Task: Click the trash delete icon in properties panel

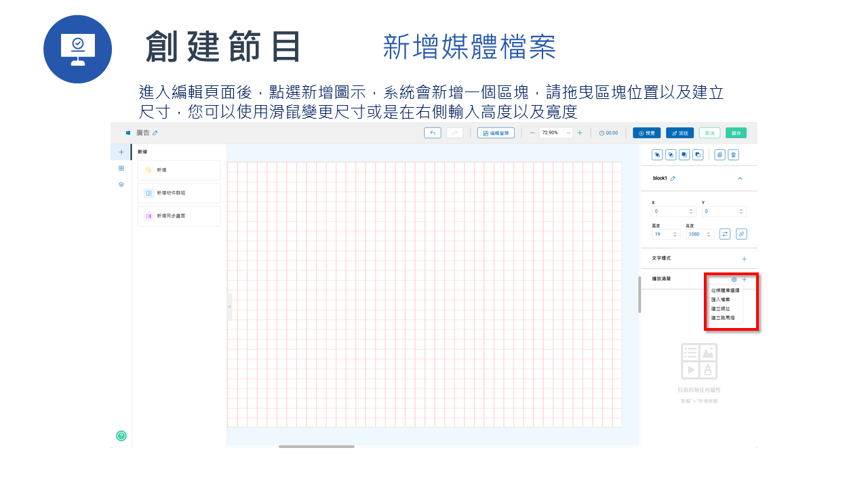Action: click(733, 155)
